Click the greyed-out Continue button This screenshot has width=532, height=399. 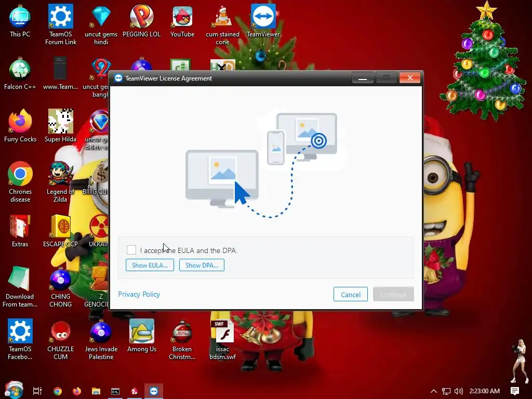(393, 295)
